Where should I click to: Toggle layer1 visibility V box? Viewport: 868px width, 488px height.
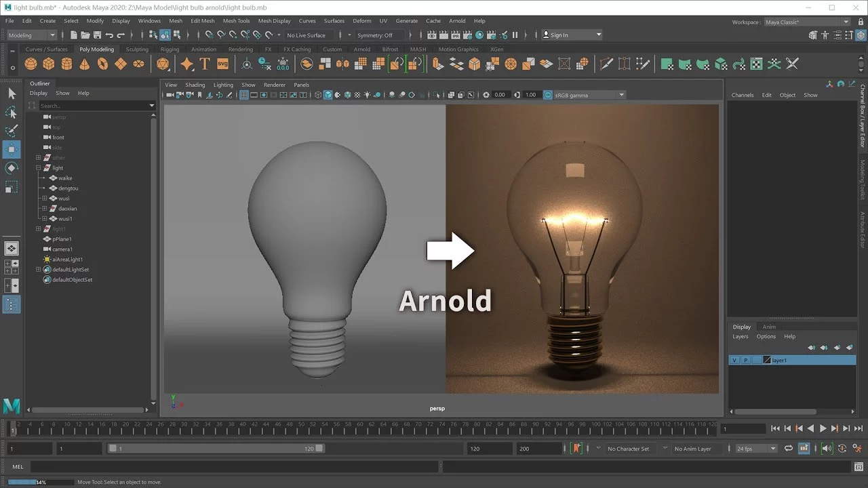point(734,361)
